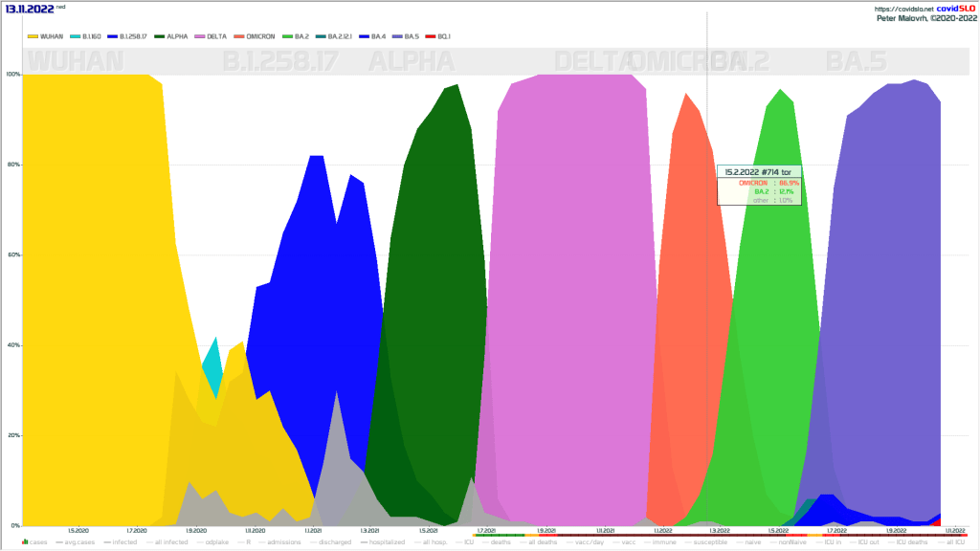Click the BA.4 blue legend marker

365,36
